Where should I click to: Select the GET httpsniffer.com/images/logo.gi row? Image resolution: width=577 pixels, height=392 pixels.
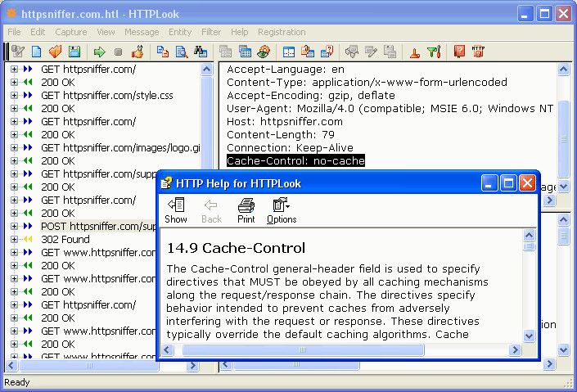[x=120, y=147]
